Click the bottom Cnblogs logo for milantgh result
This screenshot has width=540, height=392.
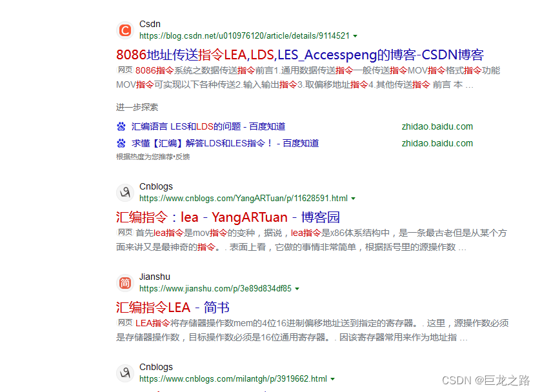click(x=125, y=373)
